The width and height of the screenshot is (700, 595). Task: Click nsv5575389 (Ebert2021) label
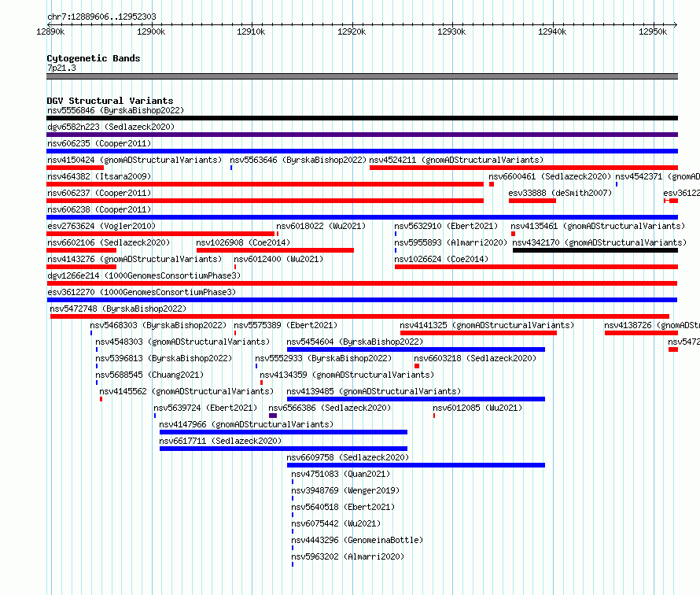click(286, 325)
